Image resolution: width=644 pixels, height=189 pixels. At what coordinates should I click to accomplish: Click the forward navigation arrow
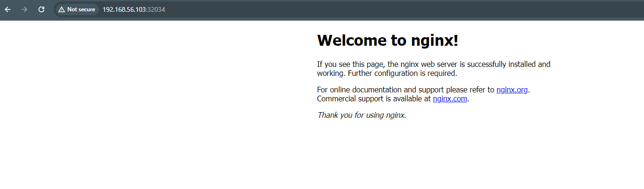point(24,9)
